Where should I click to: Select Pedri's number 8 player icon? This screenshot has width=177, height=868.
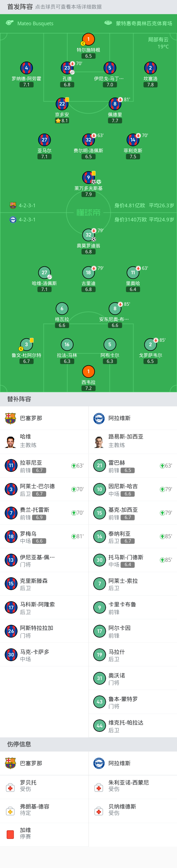[115, 104]
